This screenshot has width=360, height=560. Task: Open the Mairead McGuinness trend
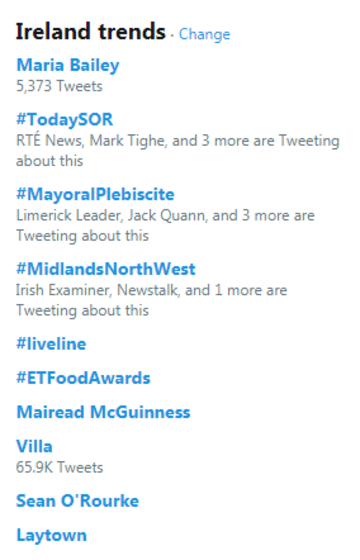tap(103, 412)
